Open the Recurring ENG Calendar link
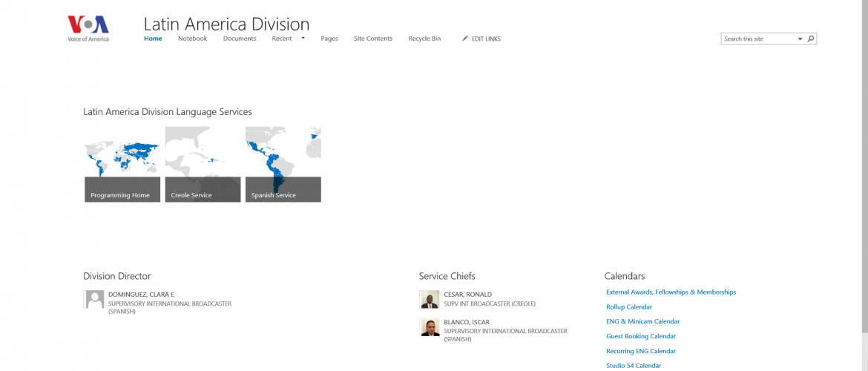 641,351
